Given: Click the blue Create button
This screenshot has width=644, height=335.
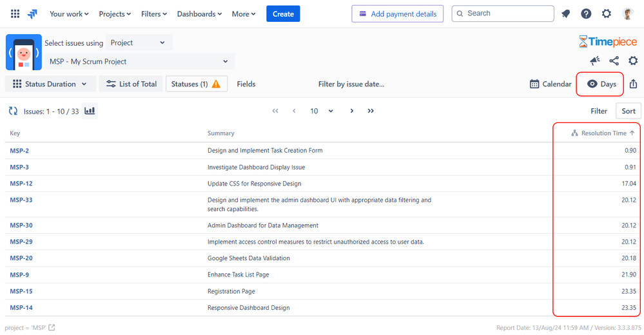Looking at the screenshot, I should tap(283, 14).
